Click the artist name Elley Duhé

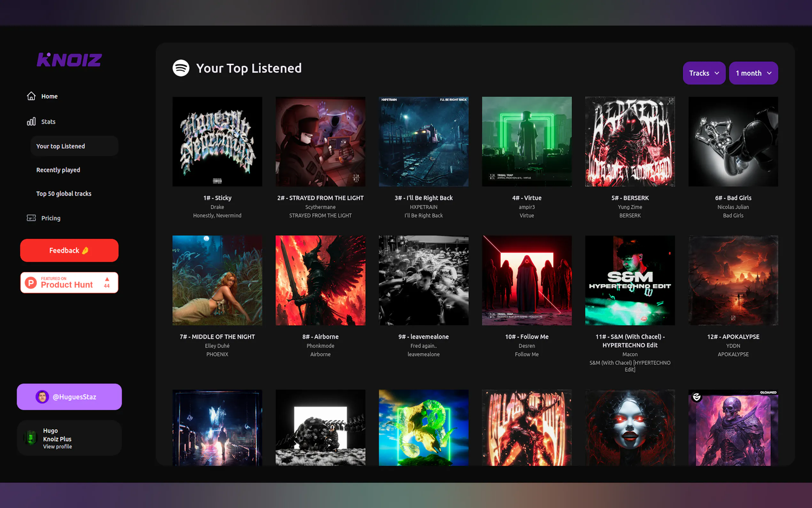(217, 346)
